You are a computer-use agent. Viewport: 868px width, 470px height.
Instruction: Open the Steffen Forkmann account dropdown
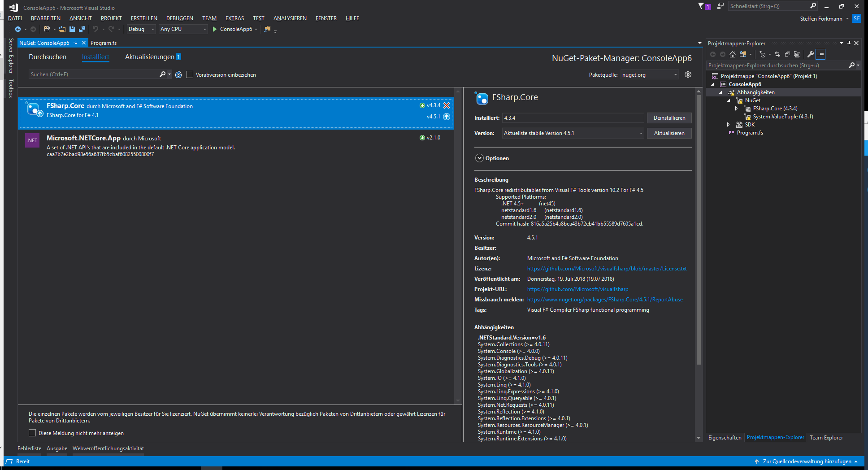point(824,19)
